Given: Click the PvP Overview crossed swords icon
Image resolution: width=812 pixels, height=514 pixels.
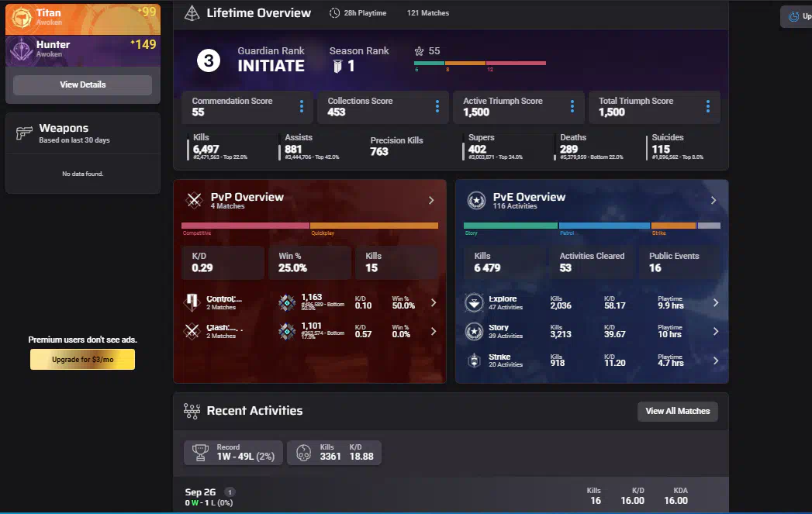Looking at the screenshot, I should [x=194, y=201].
